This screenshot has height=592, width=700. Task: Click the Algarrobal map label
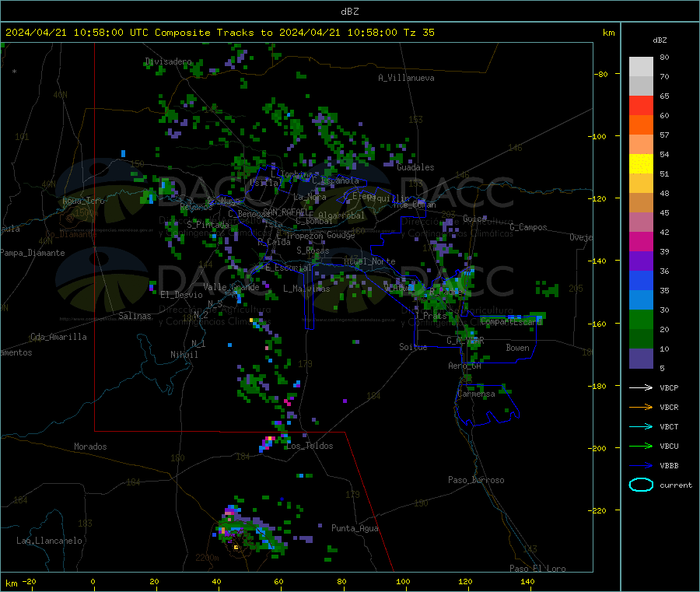pos(341,215)
